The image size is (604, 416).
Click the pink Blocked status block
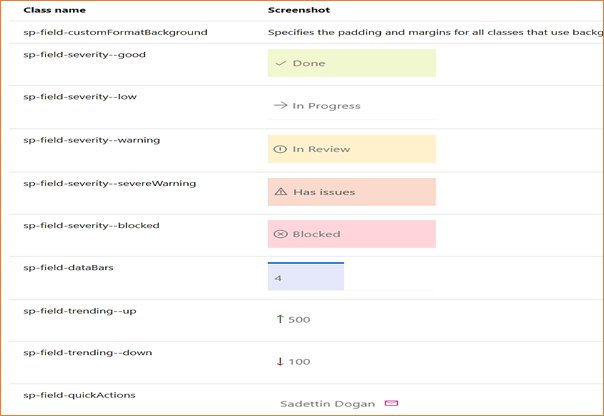pyautogui.click(x=352, y=234)
